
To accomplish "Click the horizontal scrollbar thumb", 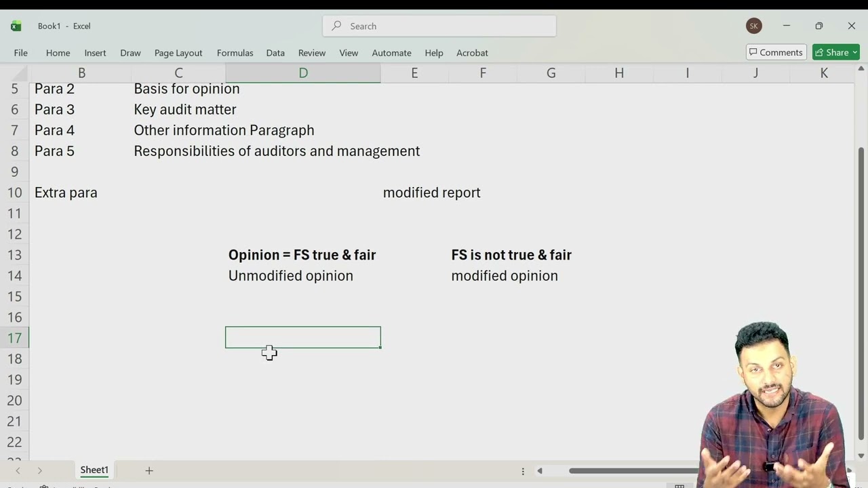I will [634, 471].
